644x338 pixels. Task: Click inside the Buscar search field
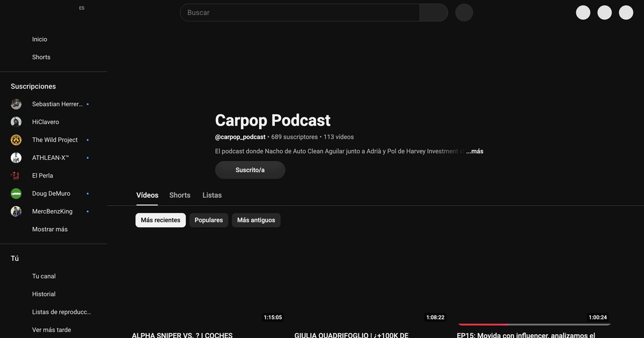click(x=299, y=12)
